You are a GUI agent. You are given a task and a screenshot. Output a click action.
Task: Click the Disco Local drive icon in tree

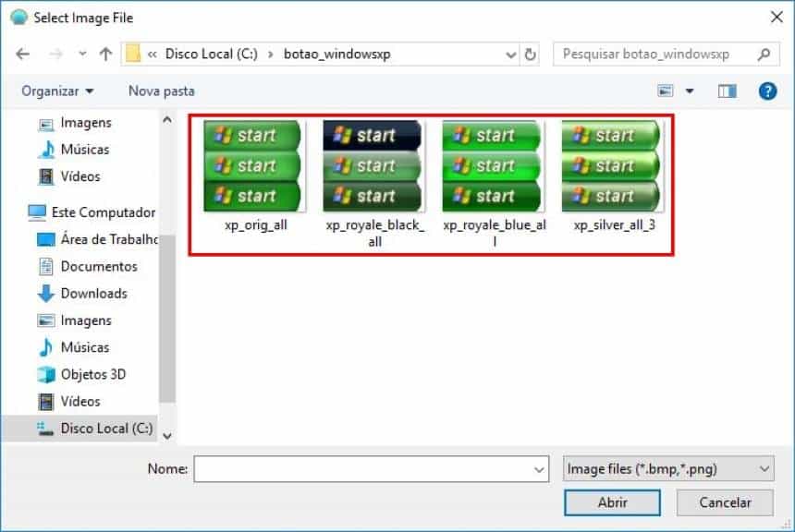[45, 429]
